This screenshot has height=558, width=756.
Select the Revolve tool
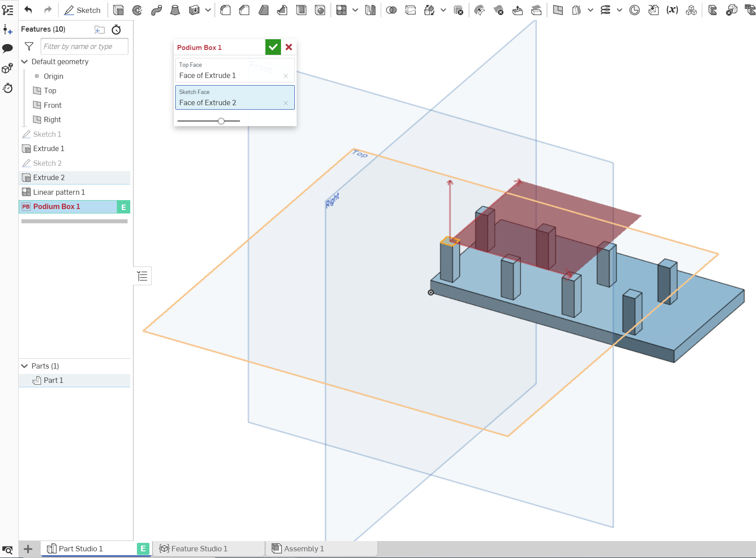tap(137, 10)
